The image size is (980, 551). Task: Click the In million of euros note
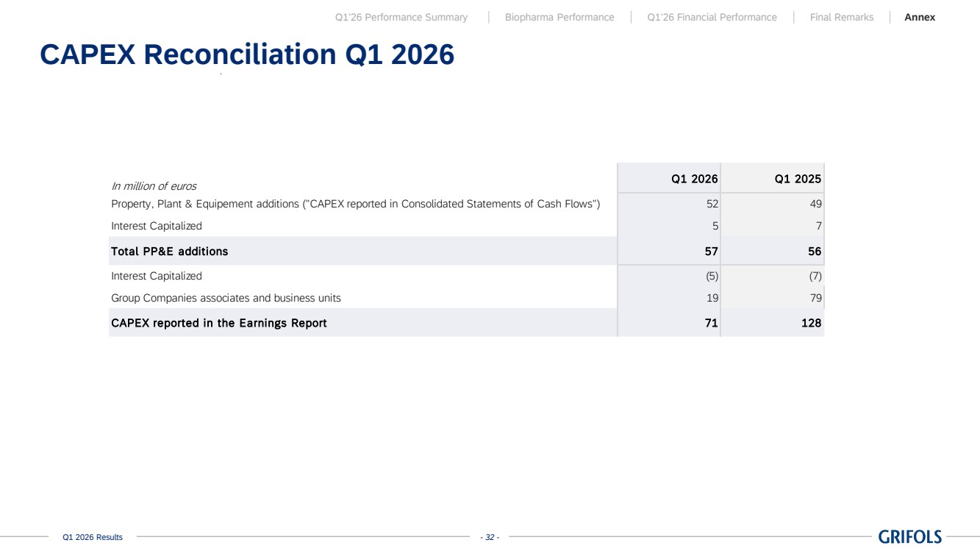(154, 186)
